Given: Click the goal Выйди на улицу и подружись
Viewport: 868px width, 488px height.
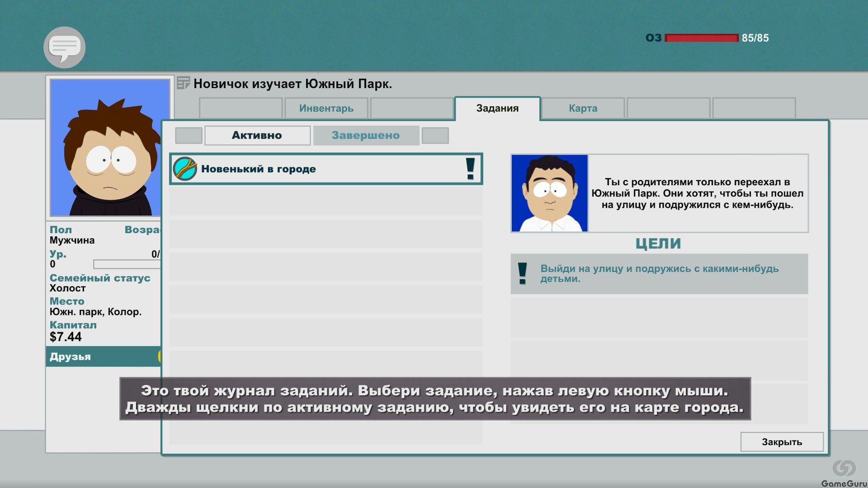Looking at the screenshot, I should (x=659, y=274).
